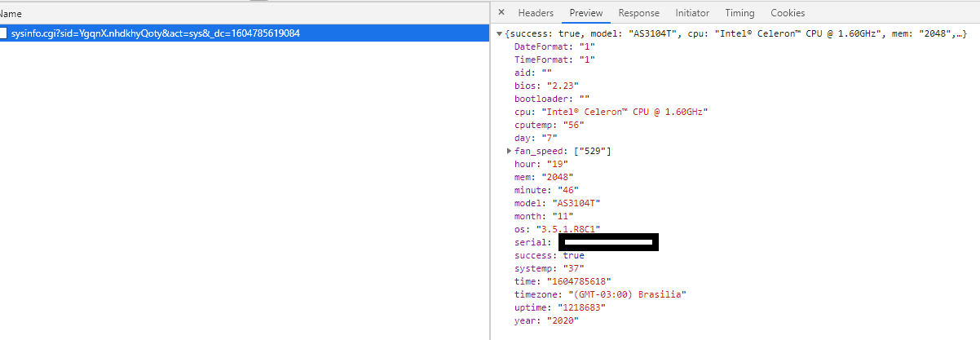Image resolution: width=980 pixels, height=340 pixels.
Task: Click the Name column header
Action: [x=11, y=14]
